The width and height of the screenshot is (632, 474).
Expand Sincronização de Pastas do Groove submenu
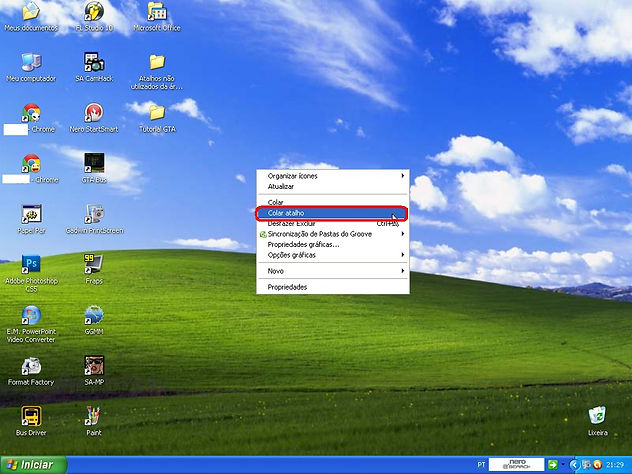pos(333,234)
